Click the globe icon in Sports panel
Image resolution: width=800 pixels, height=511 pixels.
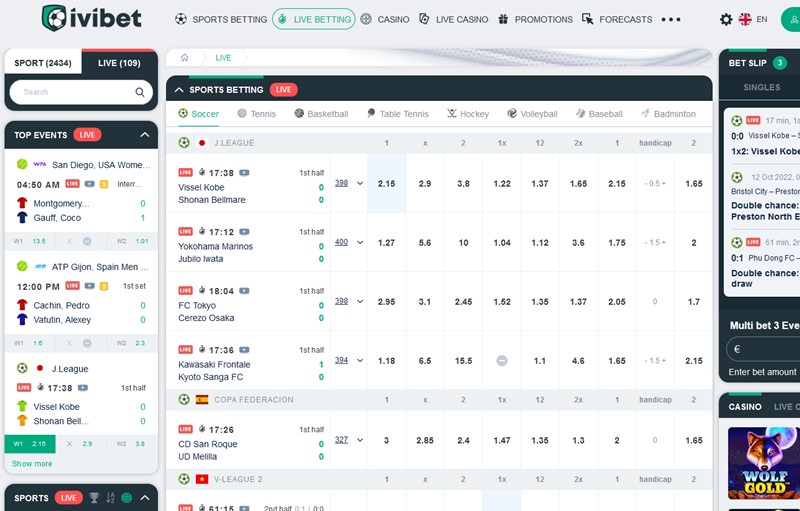pyautogui.click(x=127, y=497)
